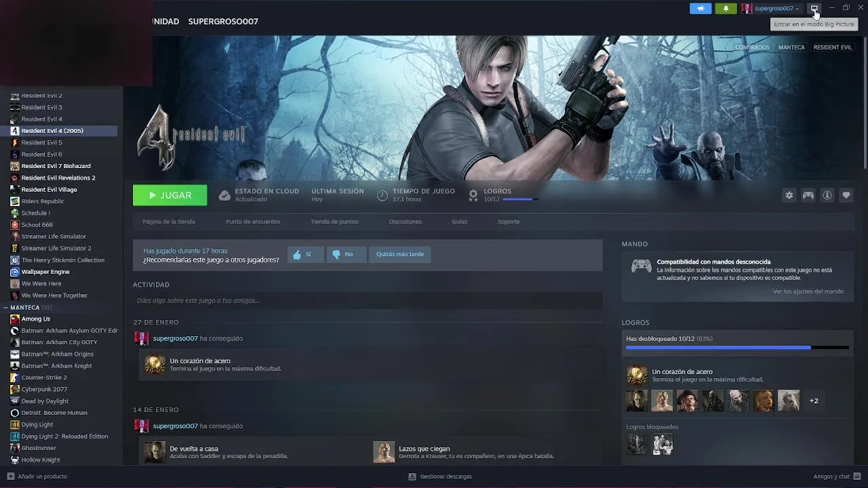Select Resident Evil Village in library

click(49, 190)
